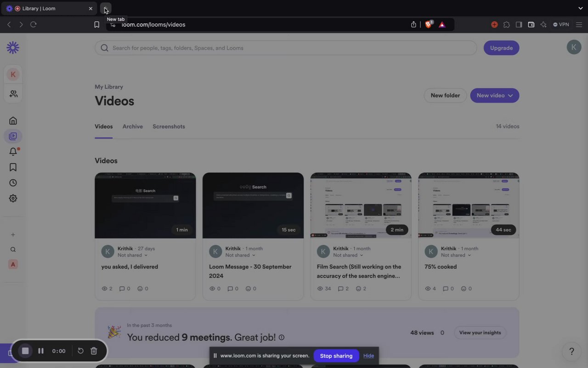This screenshot has height=368, width=588.
Task: Click reactions smiley on you asked, I delivered
Action: coord(143,289)
